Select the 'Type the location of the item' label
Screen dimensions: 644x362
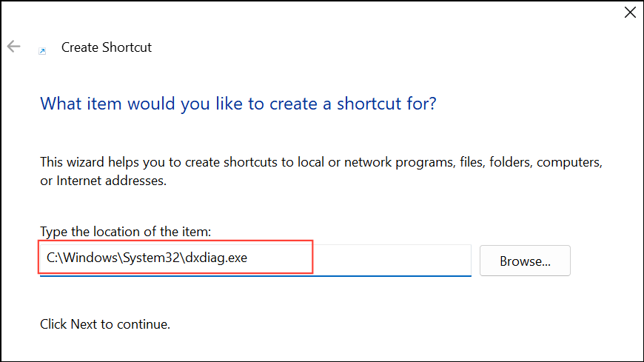pyautogui.click(x=125, y=232)
